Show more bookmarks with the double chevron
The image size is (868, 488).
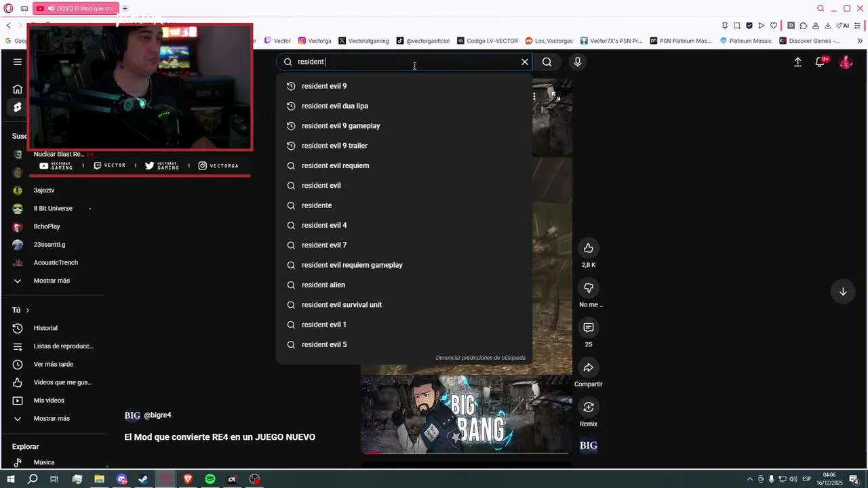tap(860, 41)
